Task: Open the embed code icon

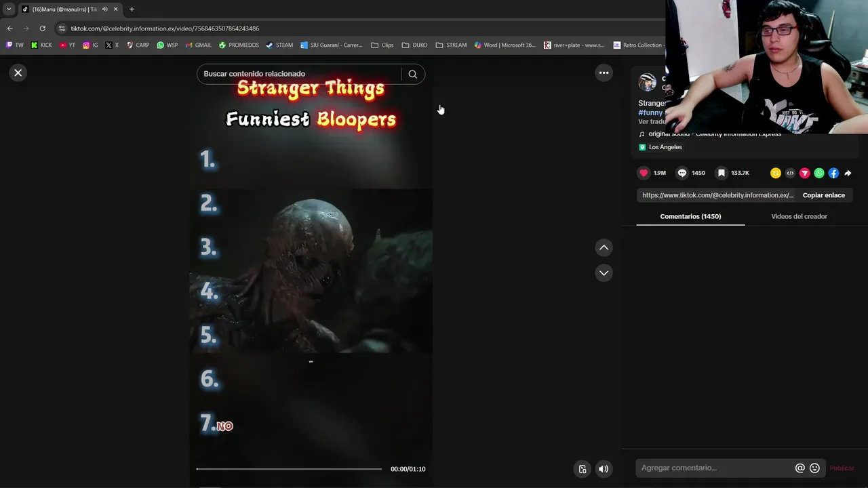Action: 790,173
